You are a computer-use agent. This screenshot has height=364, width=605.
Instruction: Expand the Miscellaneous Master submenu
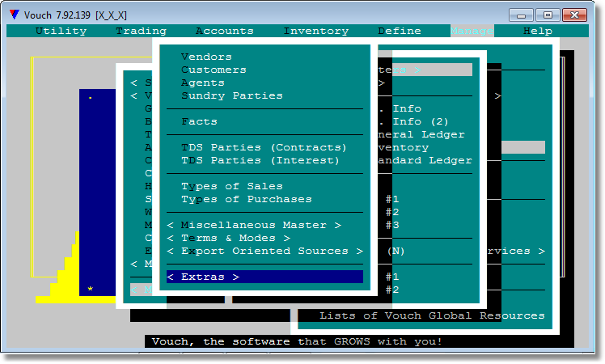(x=254, y=225)
